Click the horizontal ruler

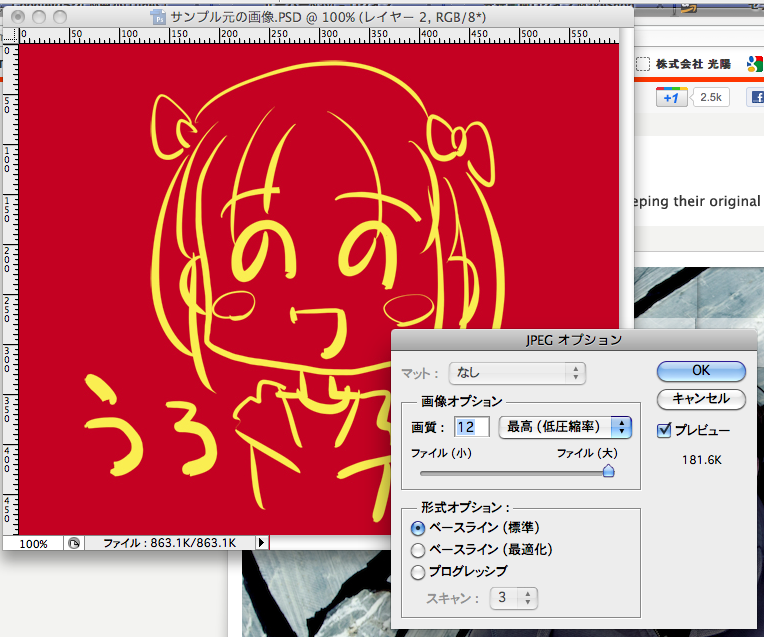coord(319,36)
